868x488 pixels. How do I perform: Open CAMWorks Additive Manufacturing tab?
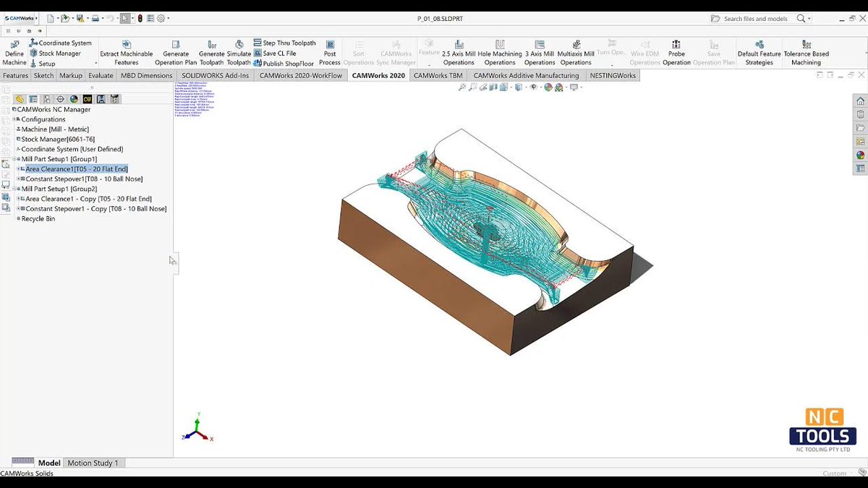coord(527,75)
